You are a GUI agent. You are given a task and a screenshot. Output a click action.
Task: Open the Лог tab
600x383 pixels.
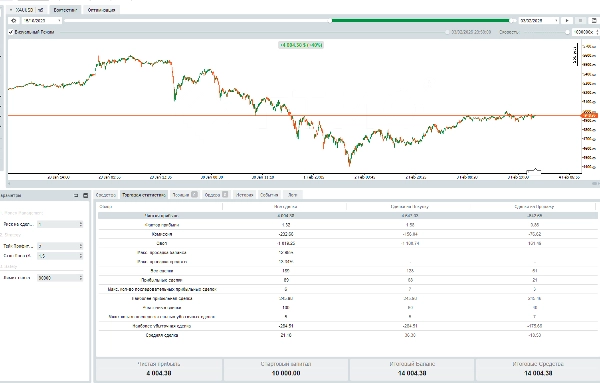pyautogui.click(x=293, y=195)
